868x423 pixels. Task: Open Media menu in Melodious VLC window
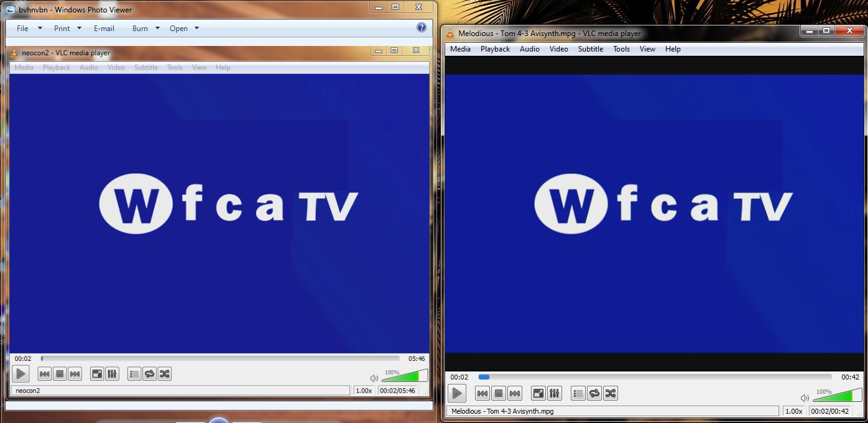(x=460, y=49)
